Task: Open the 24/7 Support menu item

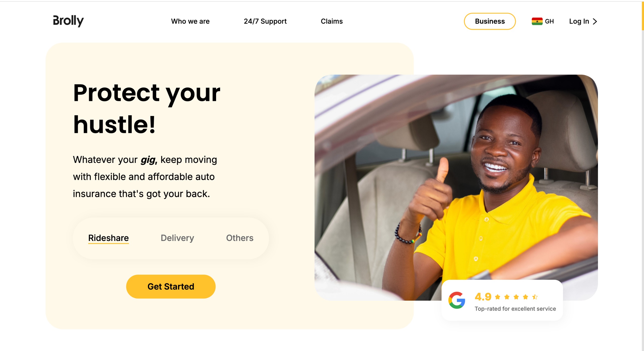Action: (x=265, y=21)
